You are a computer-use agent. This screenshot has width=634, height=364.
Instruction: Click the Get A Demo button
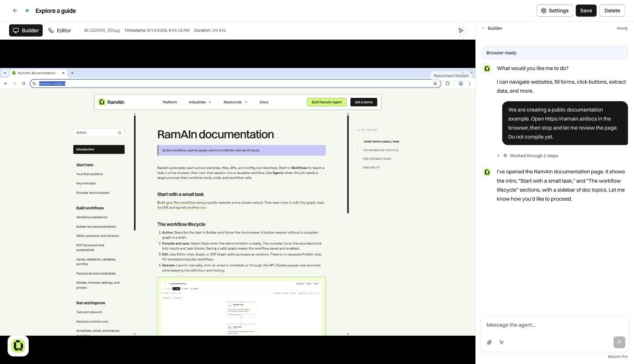pos(364,102)
